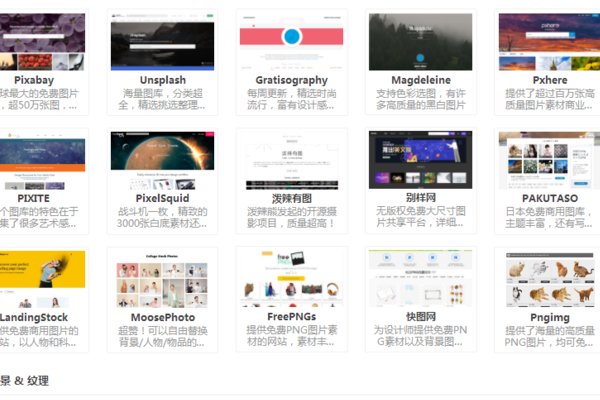The height and width of the screenshot is (400, 600).
Task: Click the Pixabay title link
Action: 34,80
